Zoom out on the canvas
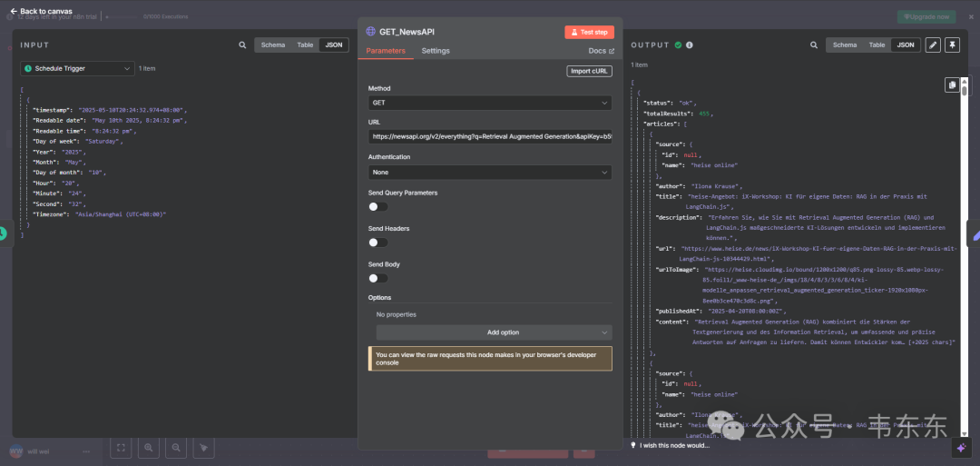 [x=176, y=447]
